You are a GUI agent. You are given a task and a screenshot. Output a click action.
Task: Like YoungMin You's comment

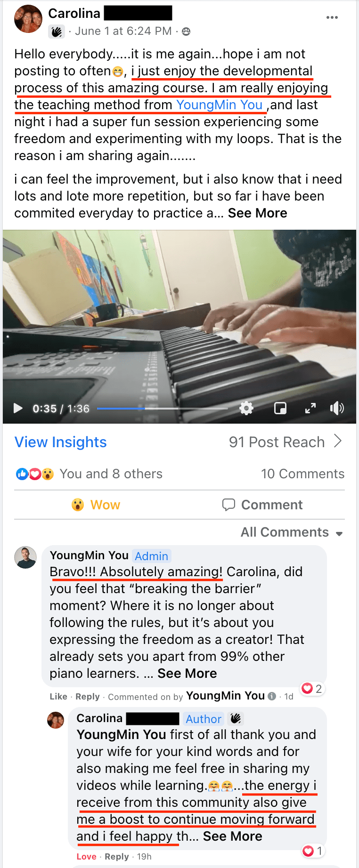click(58, 697)
